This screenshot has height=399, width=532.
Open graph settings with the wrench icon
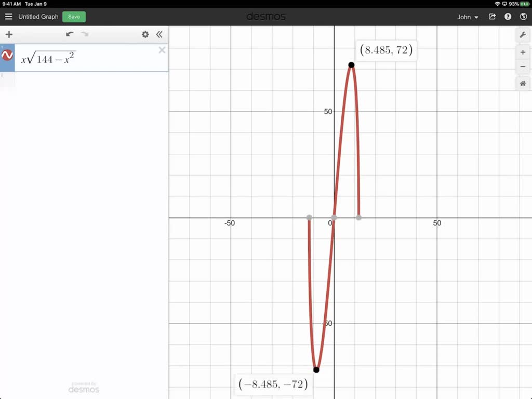click(x=523, y=35)
